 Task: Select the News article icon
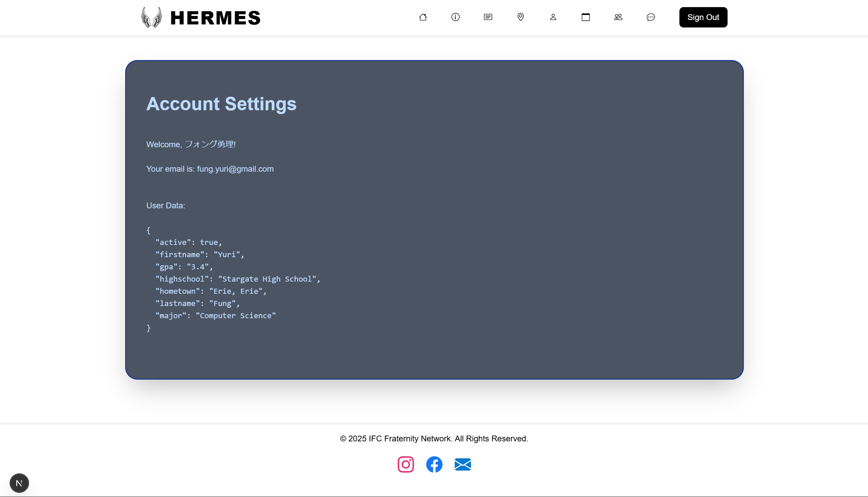[487, 17]
